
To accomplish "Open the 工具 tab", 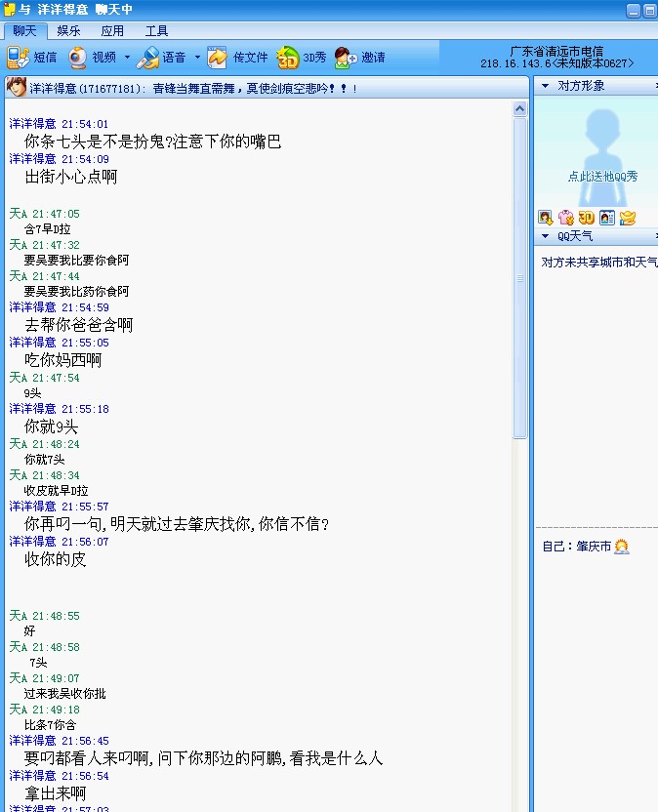I will pos(156,31).
